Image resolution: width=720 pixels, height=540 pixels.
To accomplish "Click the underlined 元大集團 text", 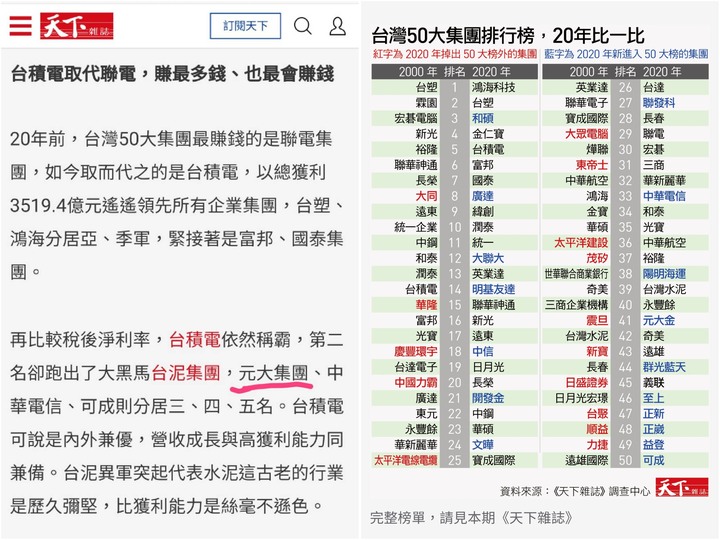I will tap(273, 373).
